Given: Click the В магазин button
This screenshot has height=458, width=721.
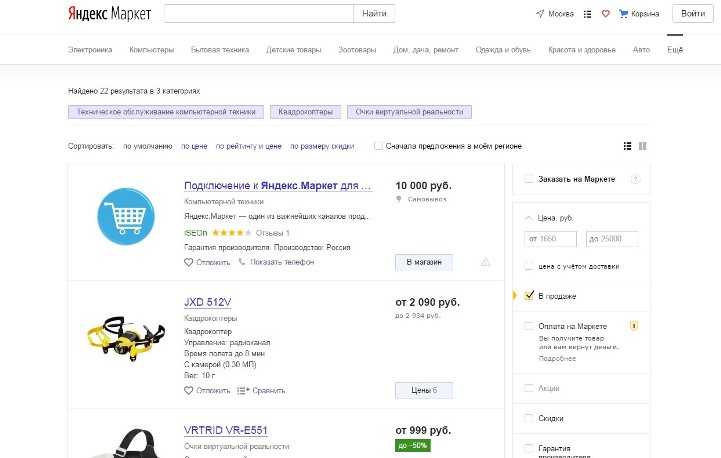Looking at the screenshot, I should pyautogui.click(x=424, y=262).
